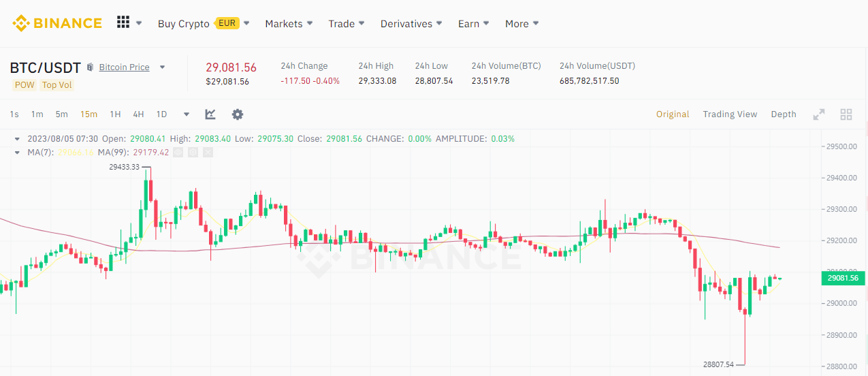The height and width of the screenshot is (376, 868).
Task: Collapse the MA indicator row arrow
Action: click(17, 153)
